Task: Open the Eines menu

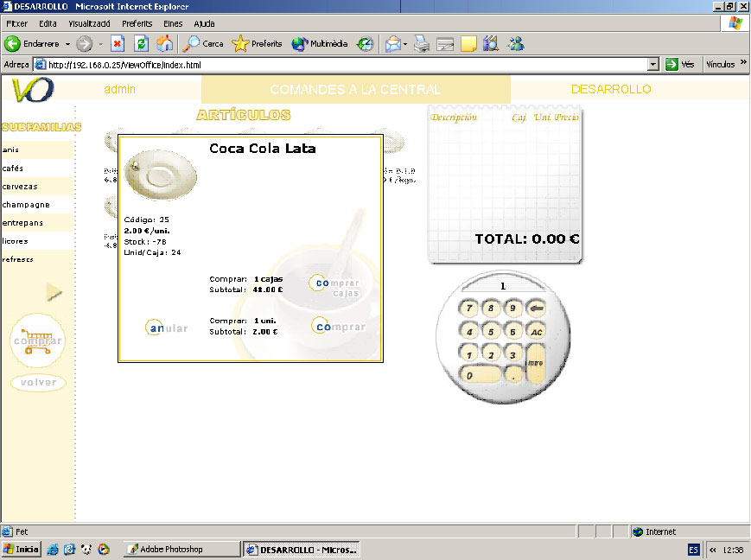Action: point(173,23)
